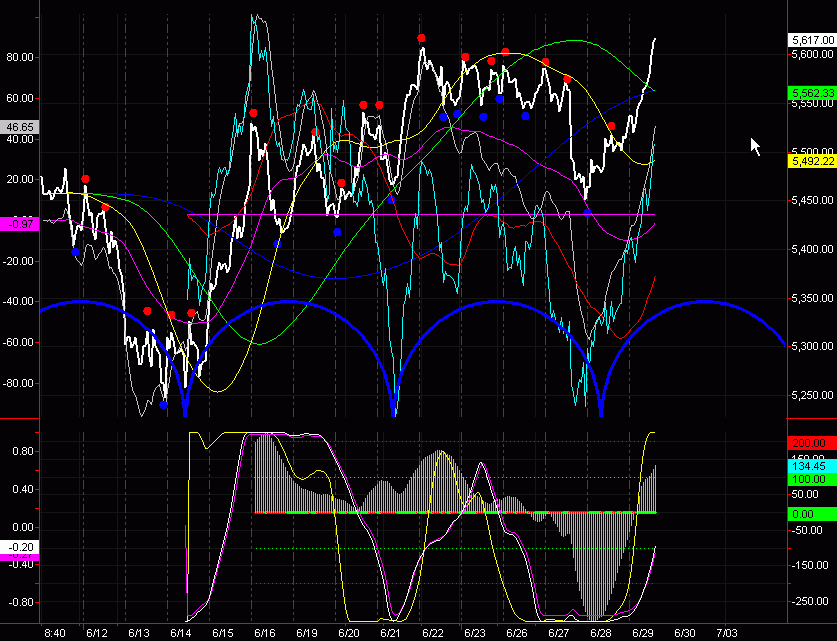Viewport: 837px width, 641px height.
Task: Click the yellow 5,492.22 price tag
Action: point(812,161)
